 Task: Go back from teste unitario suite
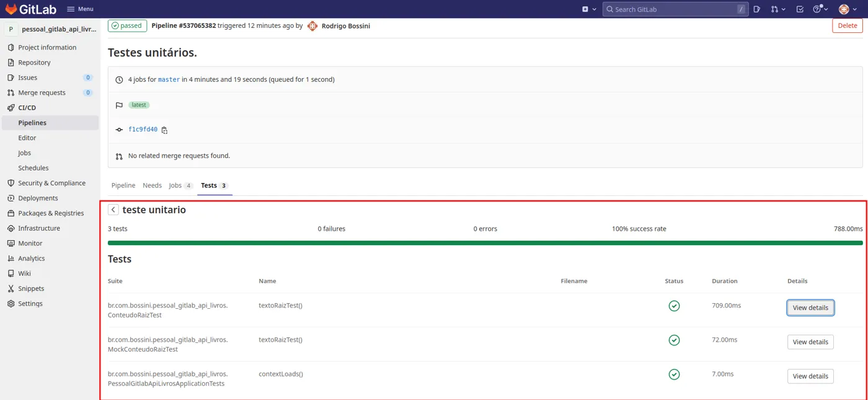[x=113, y=210]
